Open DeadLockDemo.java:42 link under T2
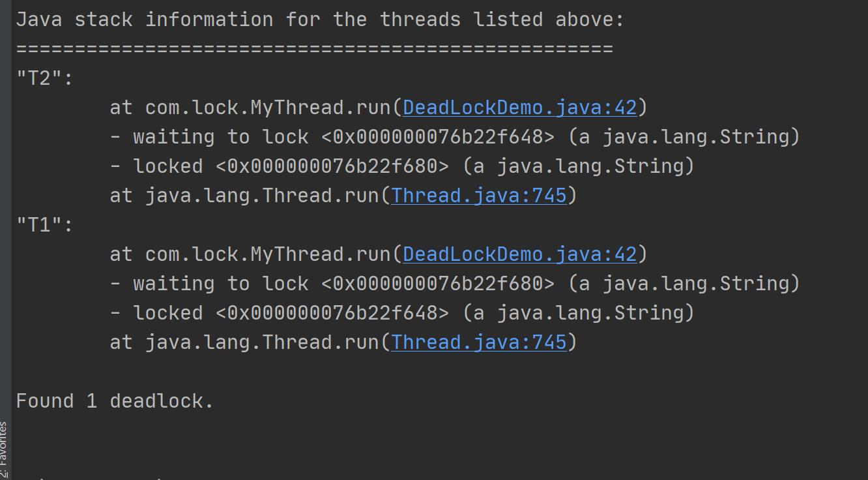 click(519, 108)
